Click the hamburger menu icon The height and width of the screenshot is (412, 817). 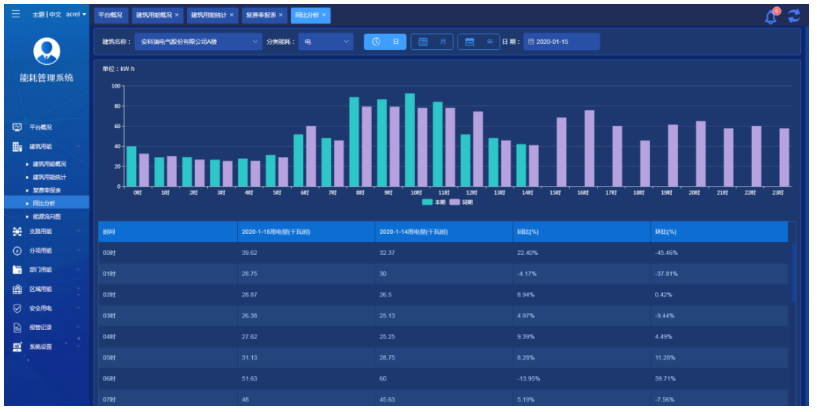14,15
